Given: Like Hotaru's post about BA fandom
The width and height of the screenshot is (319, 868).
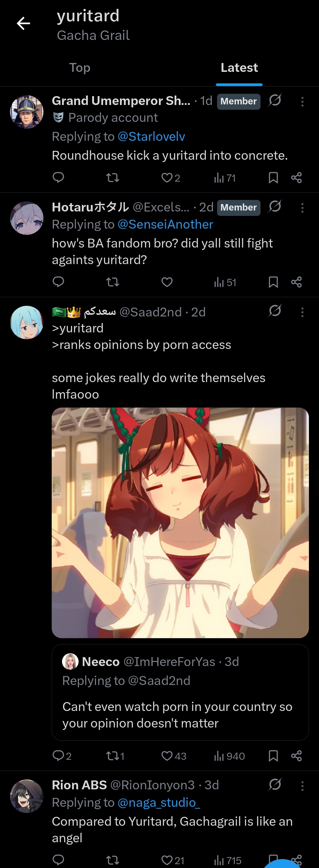Looking at the screenshot, I should [167, 282].
